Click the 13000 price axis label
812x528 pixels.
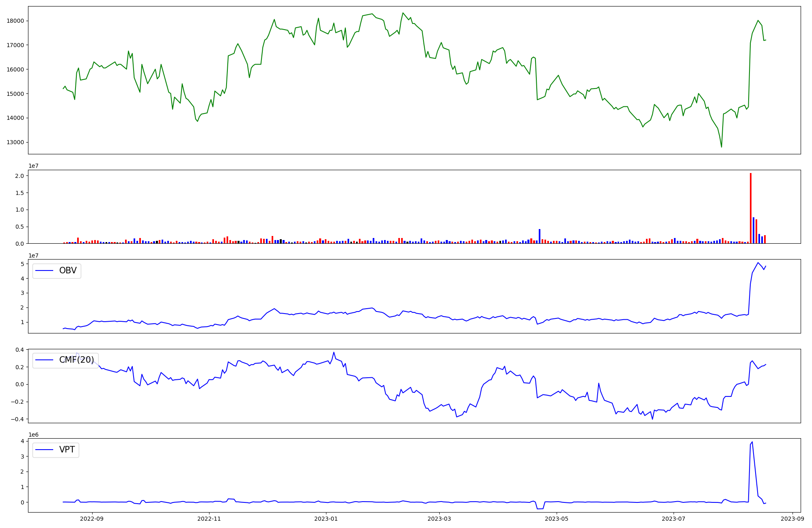[15, 143]
